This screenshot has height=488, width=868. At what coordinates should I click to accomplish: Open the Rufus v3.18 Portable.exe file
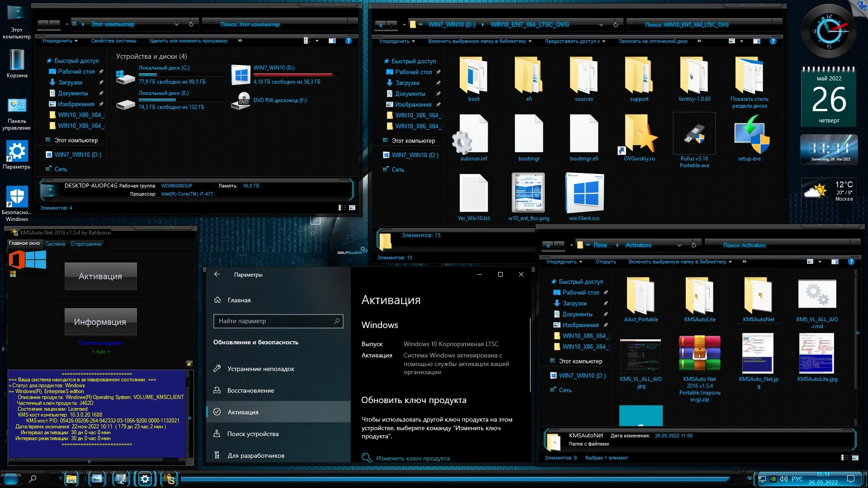[x=694, y=135]
